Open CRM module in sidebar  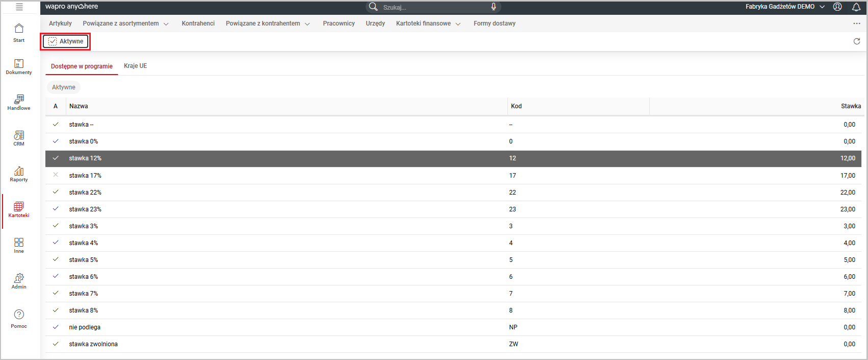[19, 138]
